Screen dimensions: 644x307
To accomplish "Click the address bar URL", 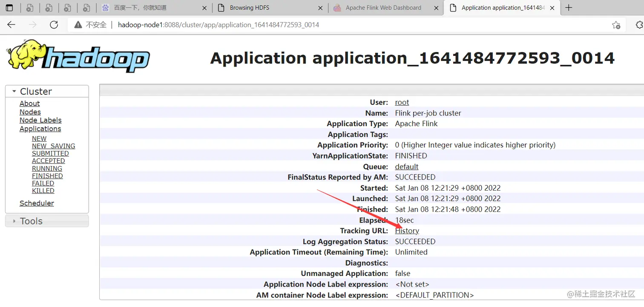I will pyautogui.click(x=218, y=25).
